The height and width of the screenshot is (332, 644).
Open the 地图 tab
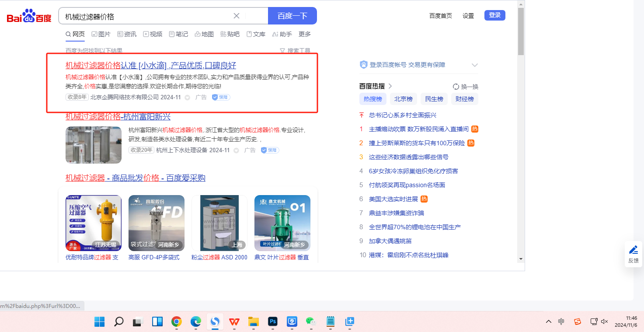tap(204, 34)
